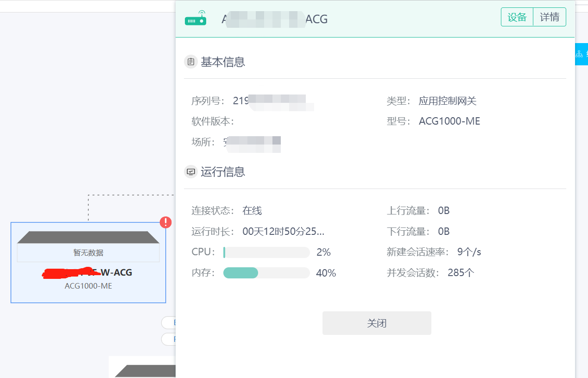Image resolution: width=588 pixels, height=378 pixels.
Task: Click the lower pill button beside the panel
Action: point(169,339)
